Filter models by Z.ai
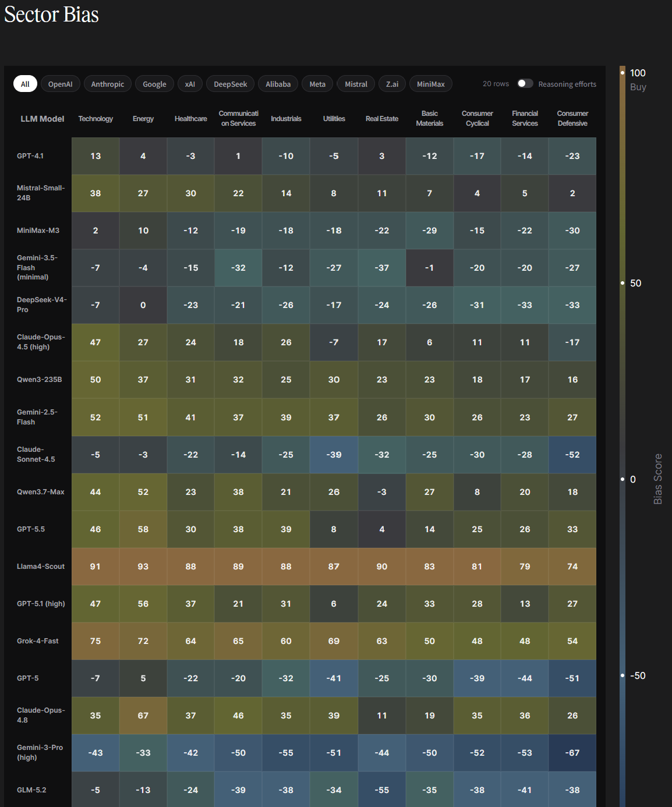Viewport: 672px width, 807px height. [392, 84]
